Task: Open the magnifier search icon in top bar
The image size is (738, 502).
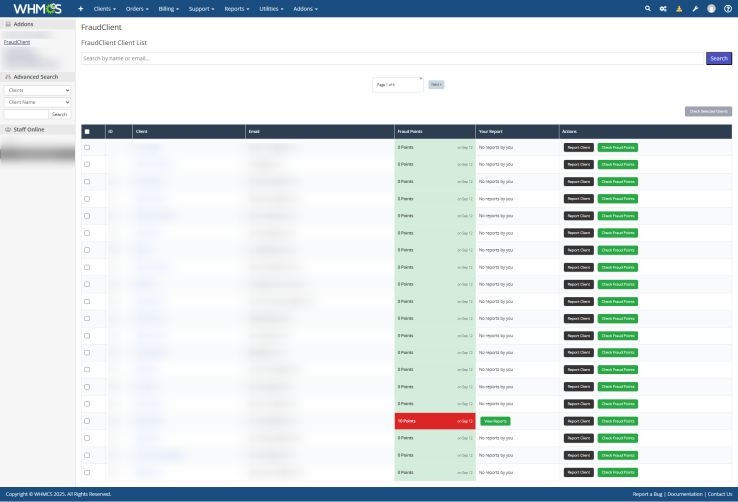Action: 647,8
